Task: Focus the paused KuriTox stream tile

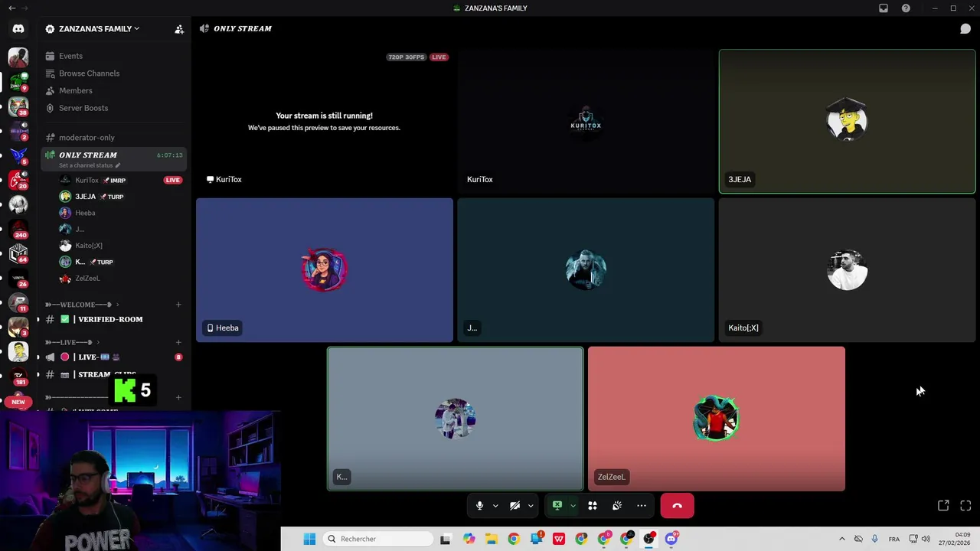Action: coord(325,121)
